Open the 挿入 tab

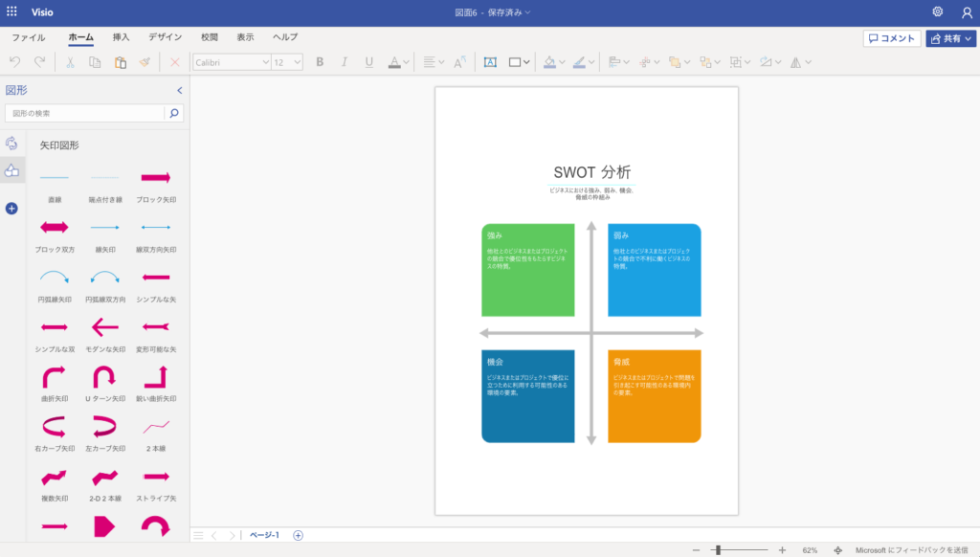tap(121, 37)
